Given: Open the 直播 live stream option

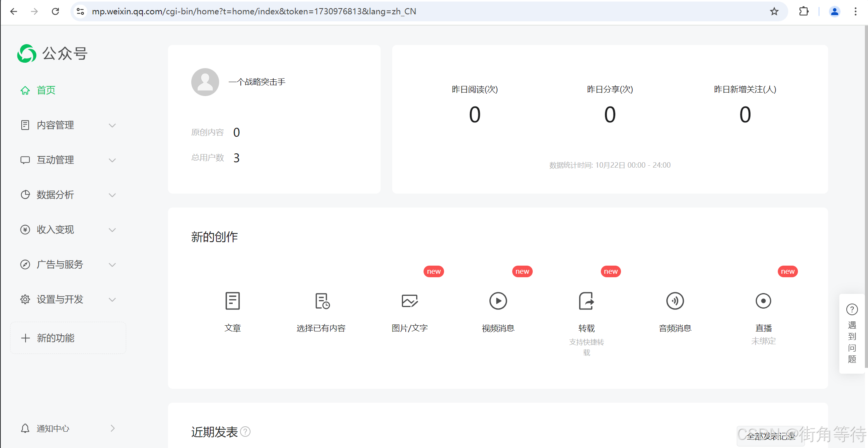Looking at the screenshot, I should click(x=763, y=301).
